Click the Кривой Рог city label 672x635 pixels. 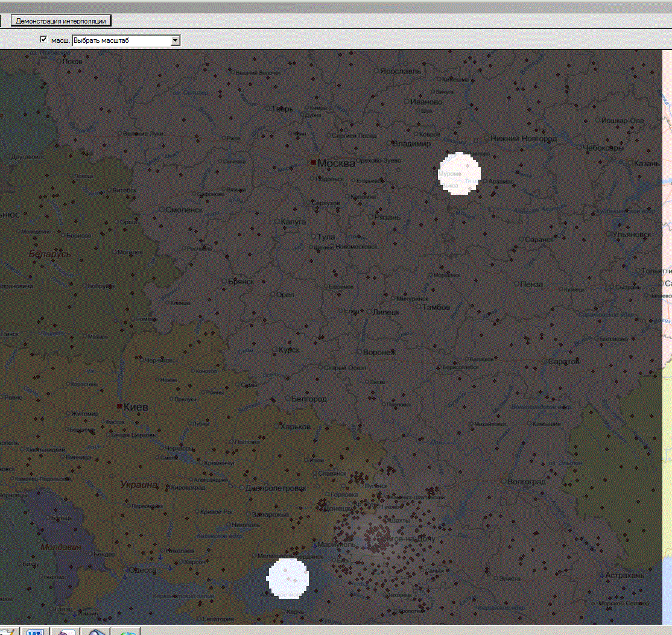[x=217, y=511]
